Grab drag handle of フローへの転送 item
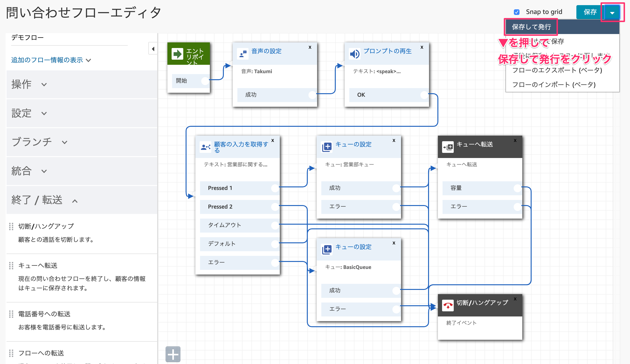The width and height of the screenshot is (630, 364). (11, 353)
